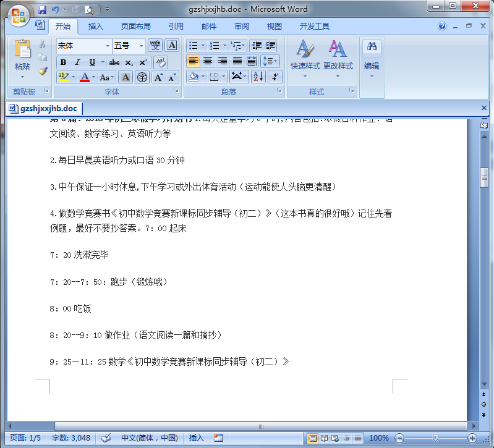Click the Center alignment icon
The image size is (494, 448).
tap(208, 61)
